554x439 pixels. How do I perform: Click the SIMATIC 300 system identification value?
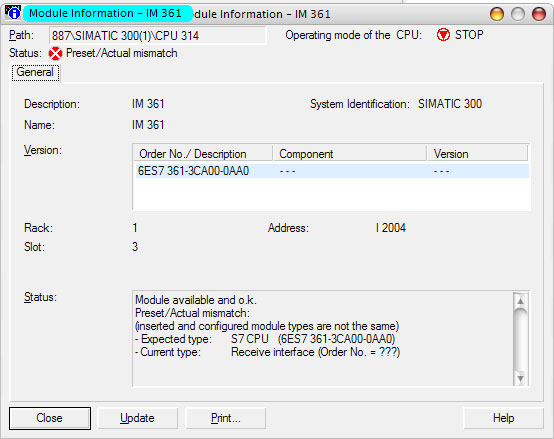point(450,104)
